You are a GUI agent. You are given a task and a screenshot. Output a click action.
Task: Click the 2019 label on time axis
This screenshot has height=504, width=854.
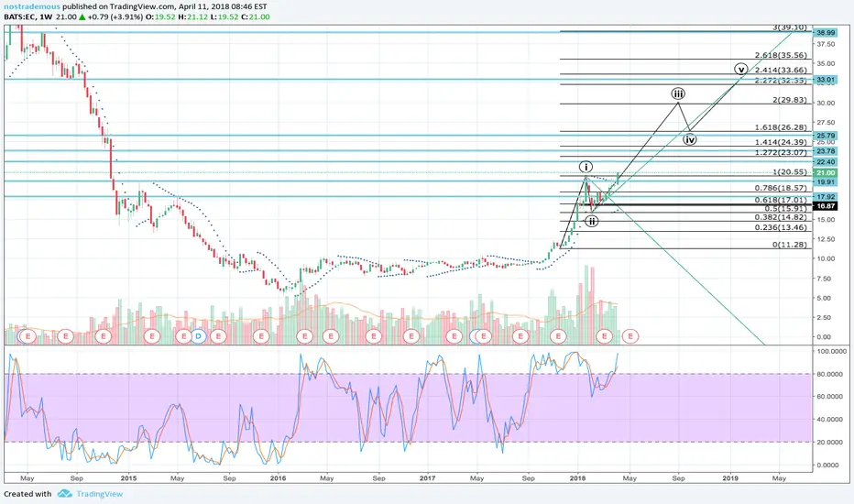click(x=730, y=478)
